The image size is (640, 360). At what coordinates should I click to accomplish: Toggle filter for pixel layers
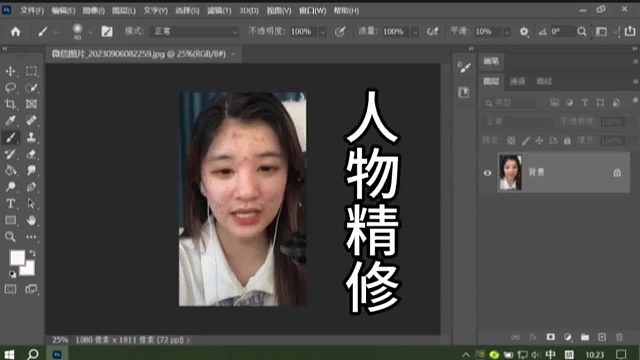554,102
